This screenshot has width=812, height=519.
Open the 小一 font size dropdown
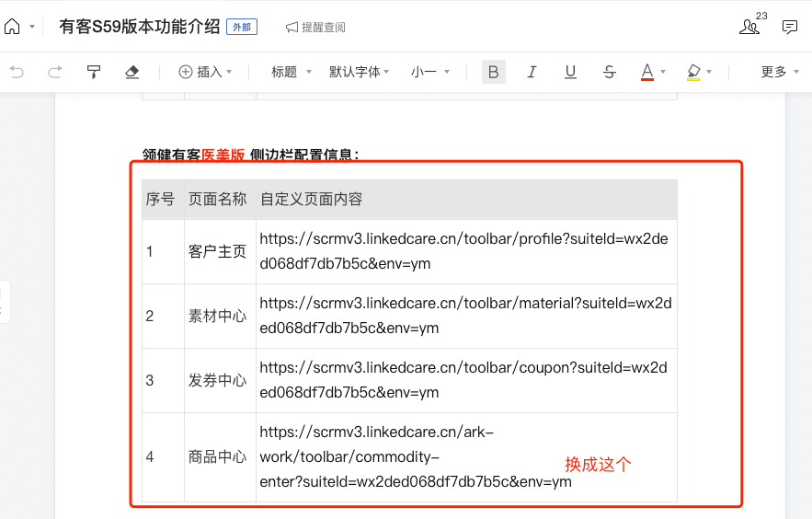coord(429,72)
